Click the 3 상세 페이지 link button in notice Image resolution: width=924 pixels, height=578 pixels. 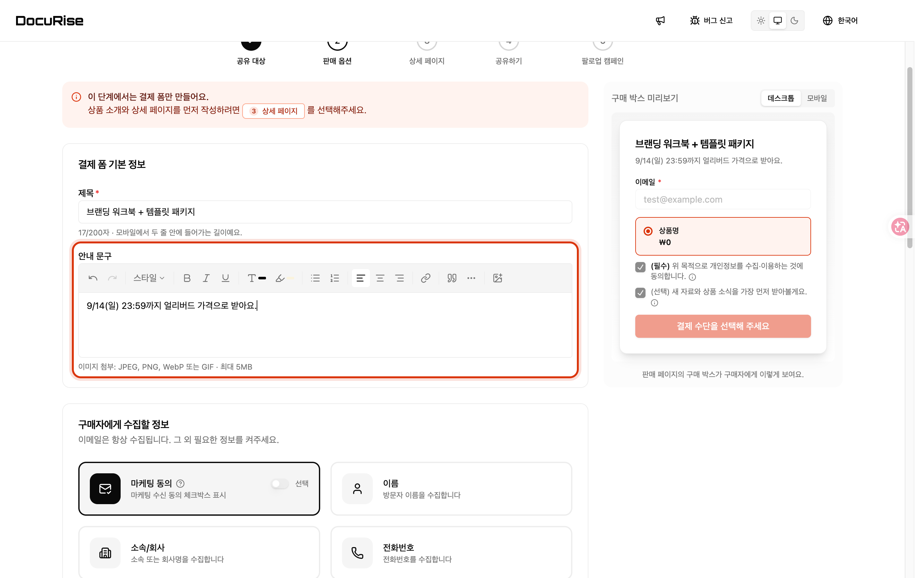tap(273, 111)
